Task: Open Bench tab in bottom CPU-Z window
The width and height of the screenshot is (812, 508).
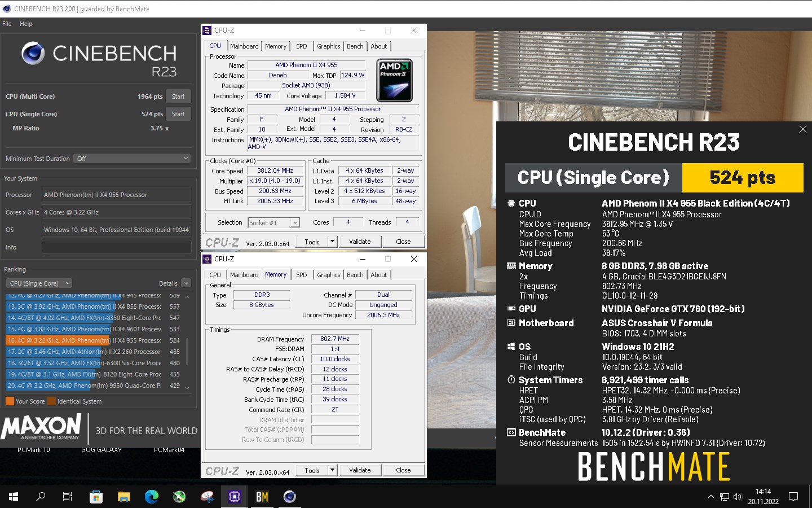Action: pyautogui.click(x=355, y=275)
